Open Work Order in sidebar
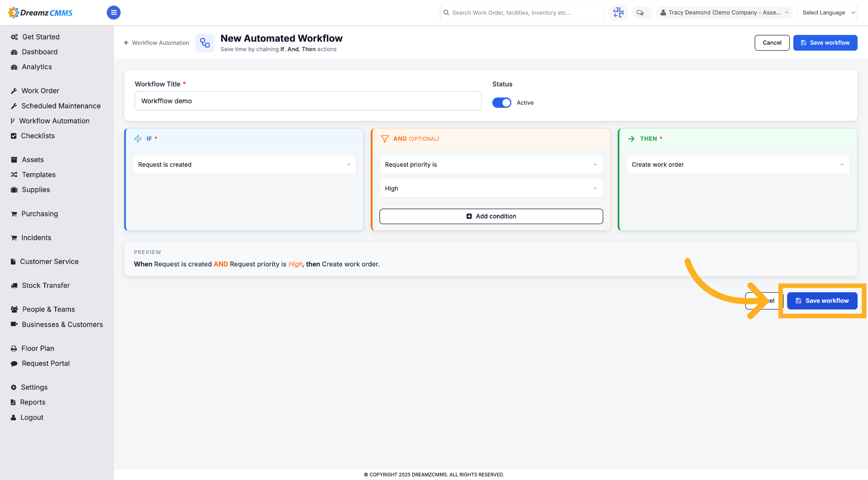Viewport: 868px width, 480px height. [x=40, y=91]
